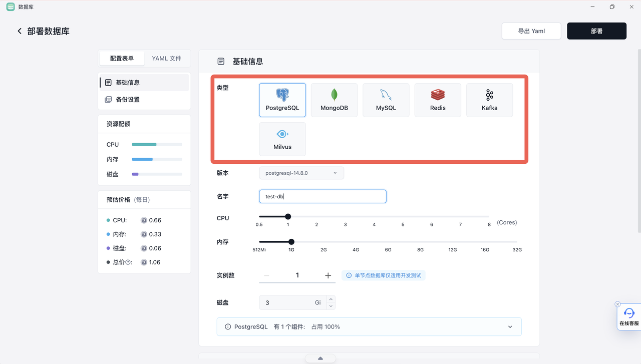This screenshot has width=641, height=364.
Task: Click the 预估价格 (每日) heading text
Action: 128,200
